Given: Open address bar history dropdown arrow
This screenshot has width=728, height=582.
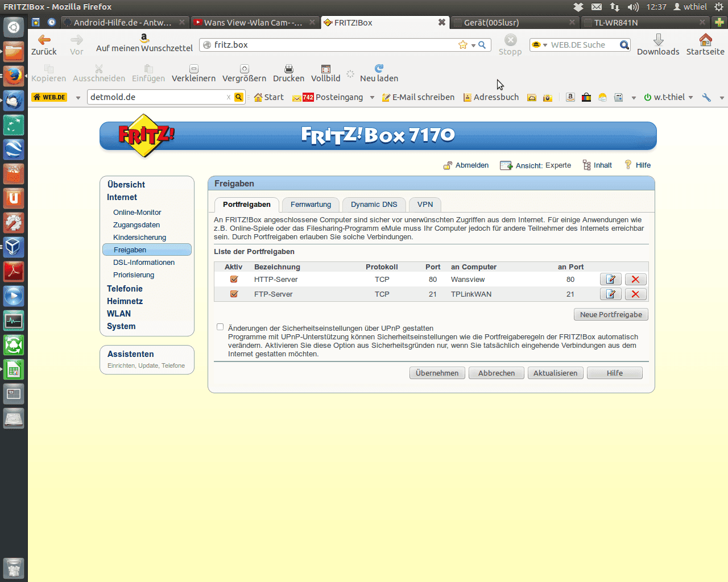Looking at the screenshot, I should click(473, 45).
